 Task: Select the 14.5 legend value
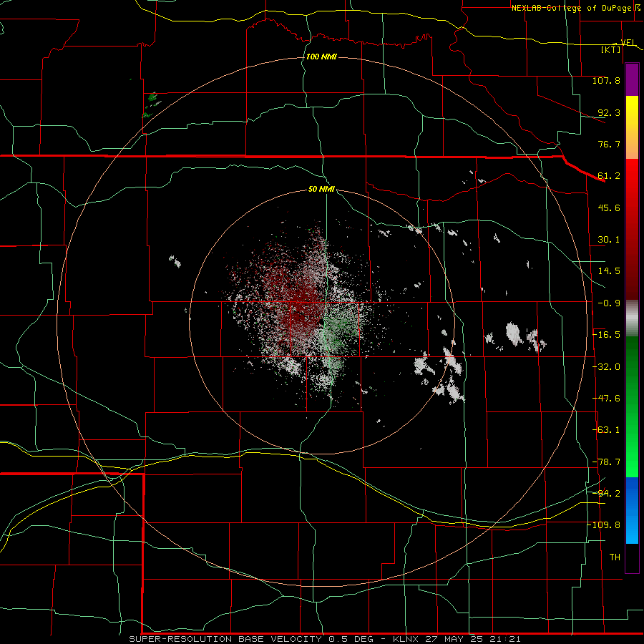[x=609, y=271]
